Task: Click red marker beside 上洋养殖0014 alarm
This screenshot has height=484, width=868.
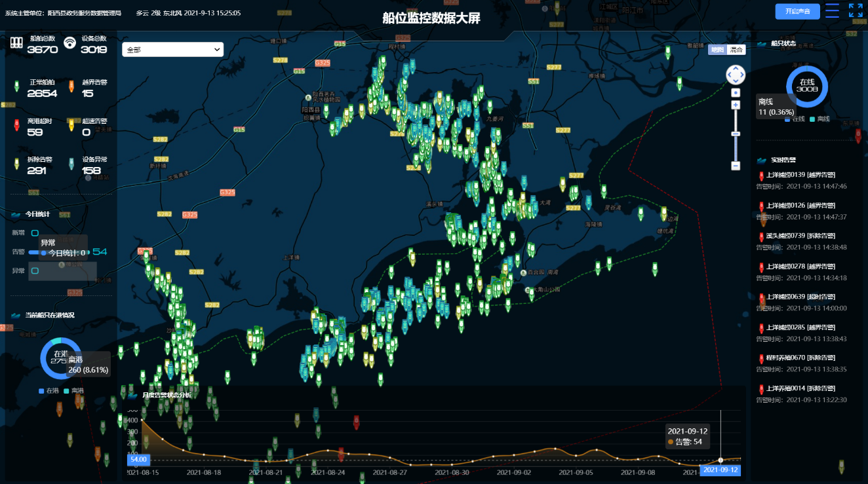Action: pos(761,389)
